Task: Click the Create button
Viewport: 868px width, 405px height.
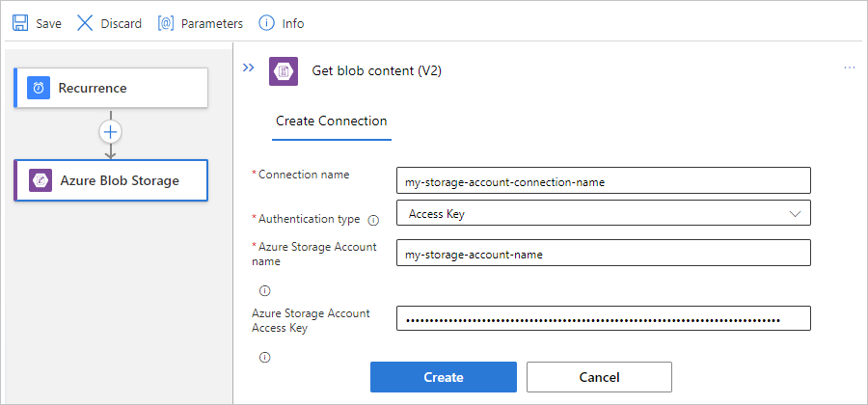Action: 444,377
